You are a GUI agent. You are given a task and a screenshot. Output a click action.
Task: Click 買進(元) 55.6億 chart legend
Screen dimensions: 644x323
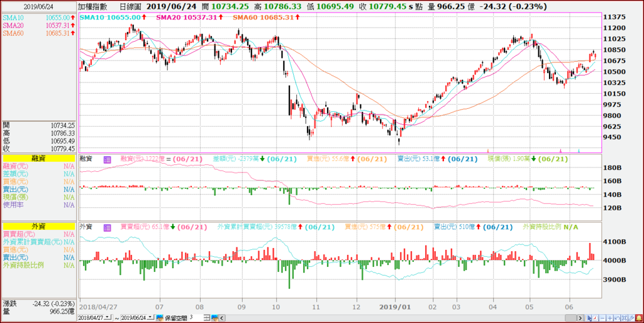pyautogui.click(x=347, y=159)
